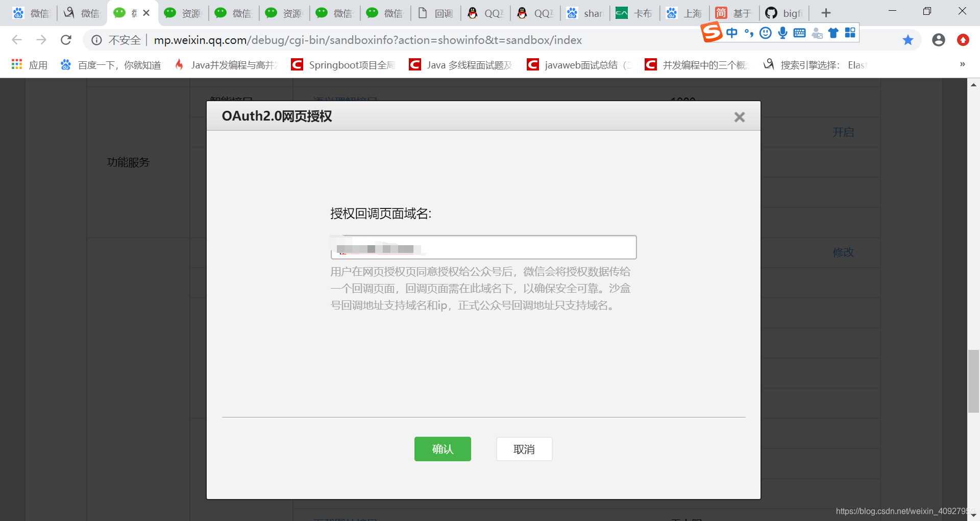The width and height of the screenshot is (980, 521).
Task: Switch to the 微信 tab after the first 资源 tab
Action: pyautogui.click(x=233, y=13)
